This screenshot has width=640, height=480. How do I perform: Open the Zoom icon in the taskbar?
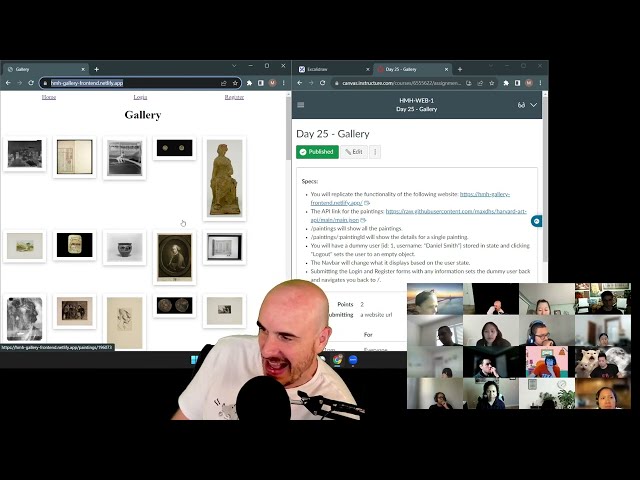coord(353,360)
